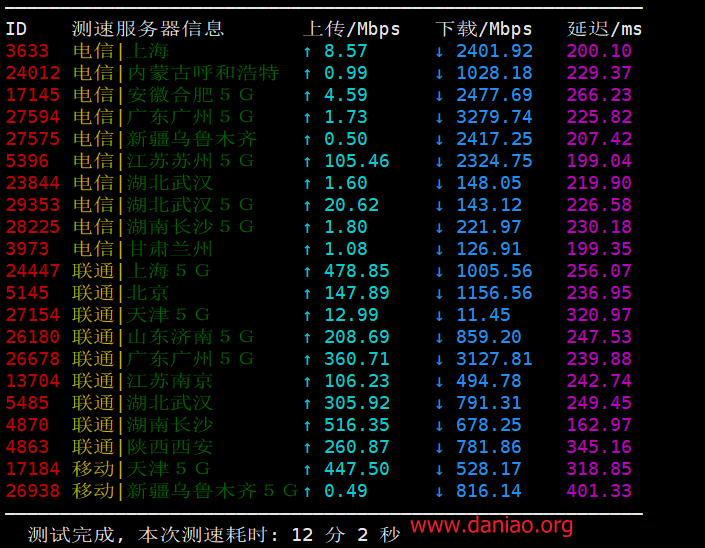
Task: Select server ID 13704
Action: [33, 381]
